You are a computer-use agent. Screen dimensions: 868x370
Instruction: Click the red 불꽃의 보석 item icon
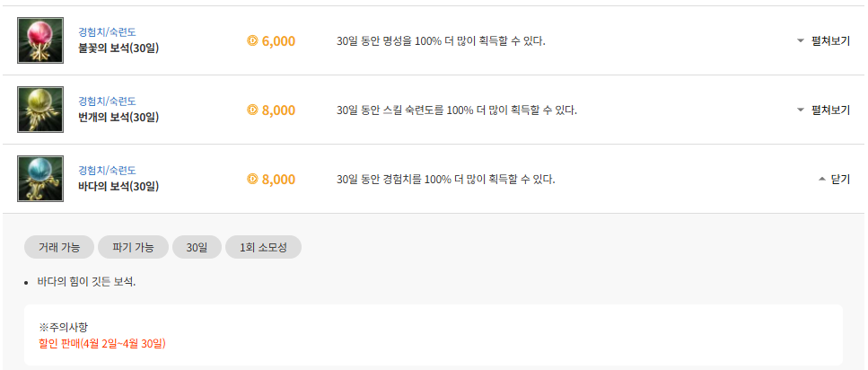pos(39,40)
